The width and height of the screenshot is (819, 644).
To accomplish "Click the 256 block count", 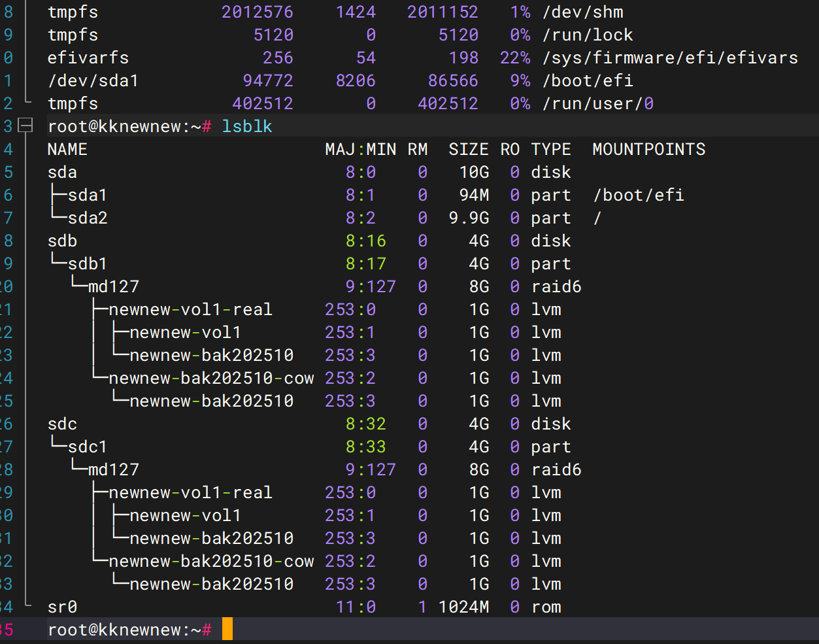I will coord(278,58).
